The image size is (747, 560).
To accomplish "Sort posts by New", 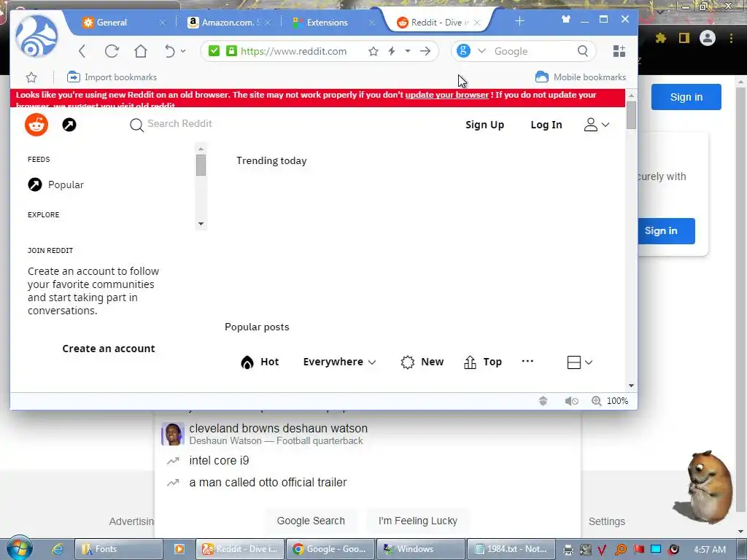I will pos(422,362).
